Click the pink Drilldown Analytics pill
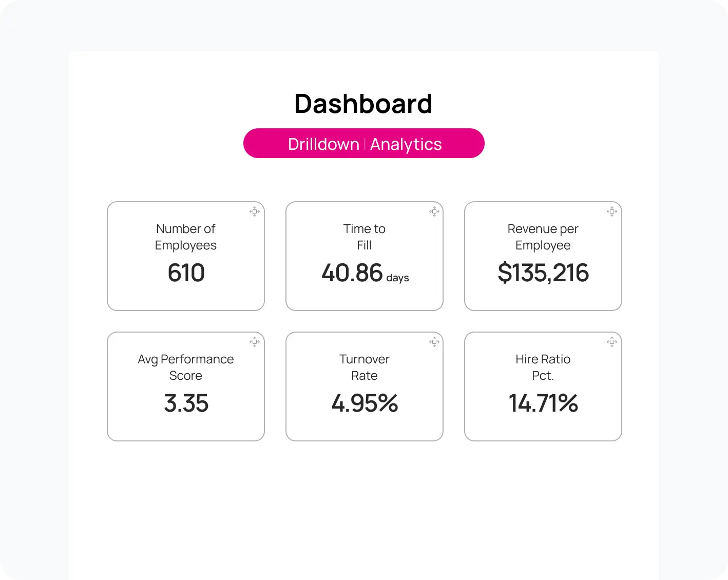This screenshot has width=728, height=580. click(x=364, y=143)
